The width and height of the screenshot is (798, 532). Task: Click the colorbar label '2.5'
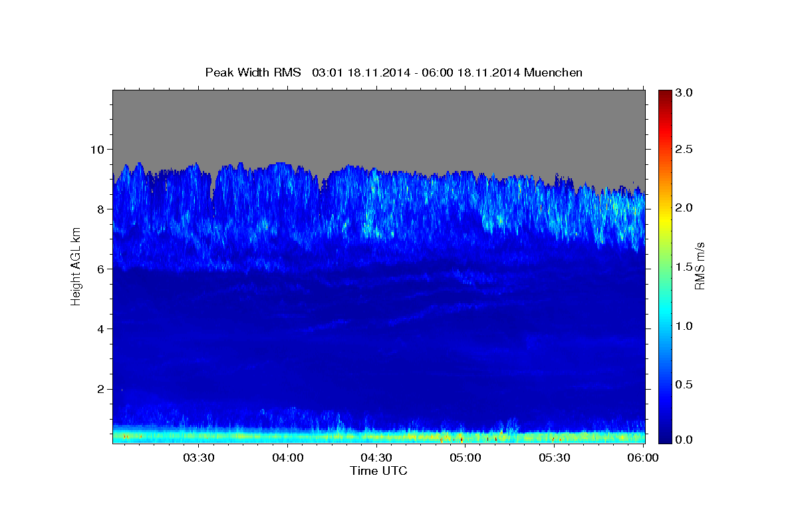(x=686, y=149)
